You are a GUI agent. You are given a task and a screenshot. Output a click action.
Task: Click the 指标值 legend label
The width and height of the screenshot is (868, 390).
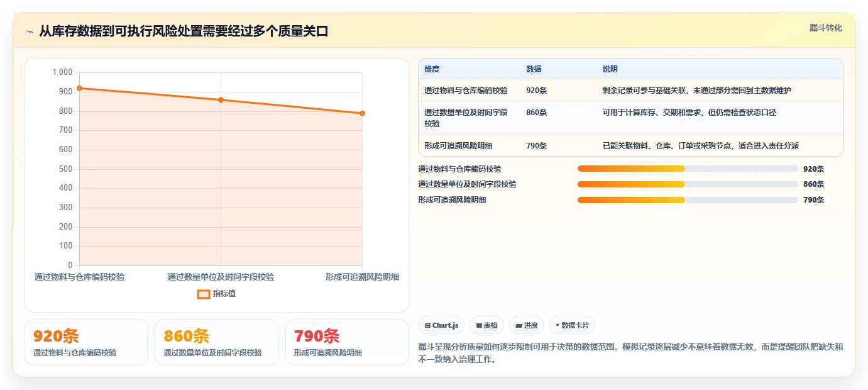pyautogui.click(x=224, y=294)
